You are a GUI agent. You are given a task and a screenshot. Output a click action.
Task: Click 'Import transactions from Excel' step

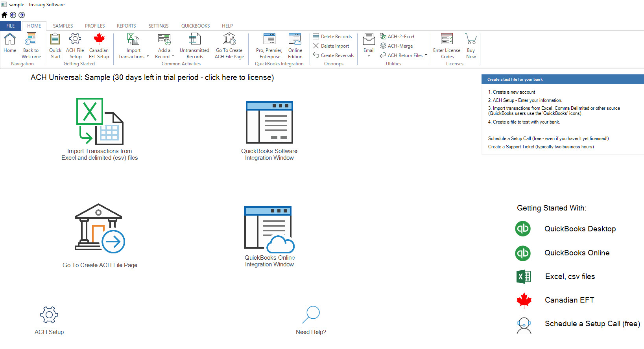(554, 111)
